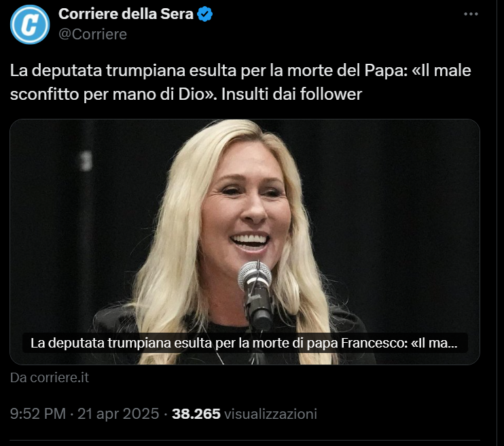Open the @Corriere handle link
504x446 pixels.
click(x=92, y=34)
